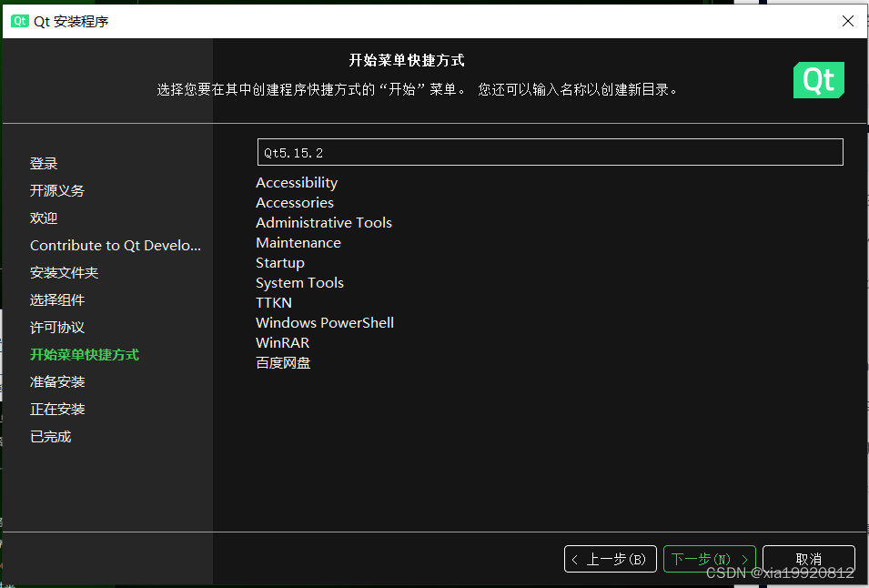The width and height of the screenshot is (869, 588).
Task: Click the highlighted 开始菜单快捷方式 sidebar step
Action: coord(85,355)
